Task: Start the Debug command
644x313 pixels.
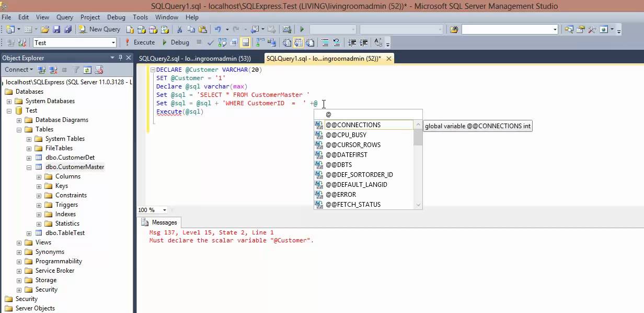Action: (x=176, y=42)
